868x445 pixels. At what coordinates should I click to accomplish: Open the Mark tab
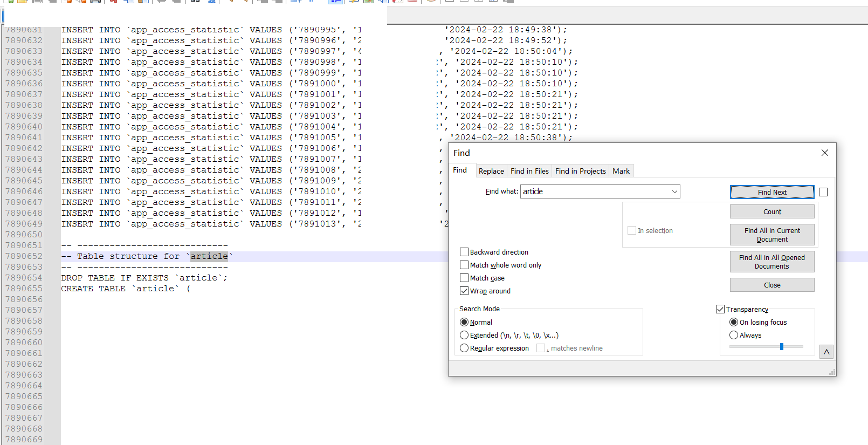coord(621,171)
